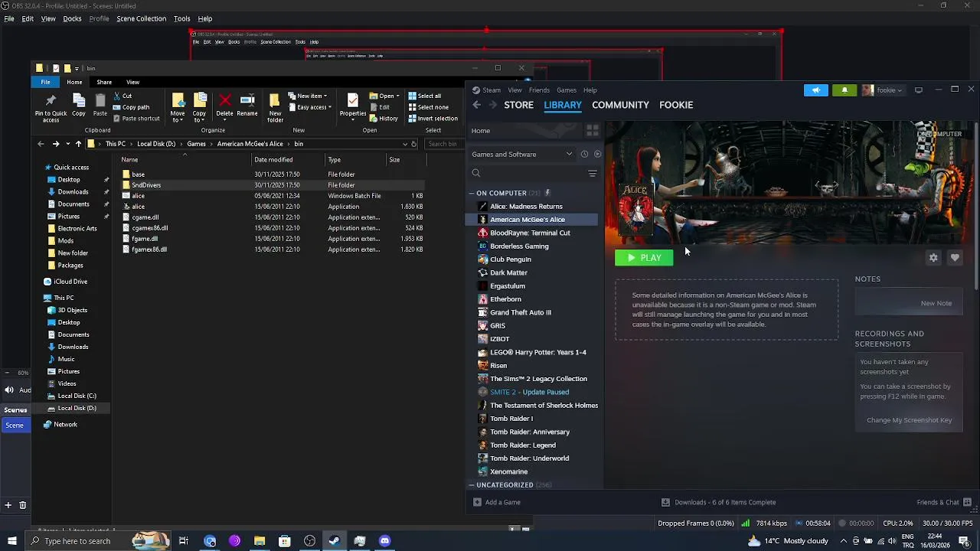Open the COMMUNITY tab in Steam
Viewport: 980px width, 551px height.
[620, 105]
